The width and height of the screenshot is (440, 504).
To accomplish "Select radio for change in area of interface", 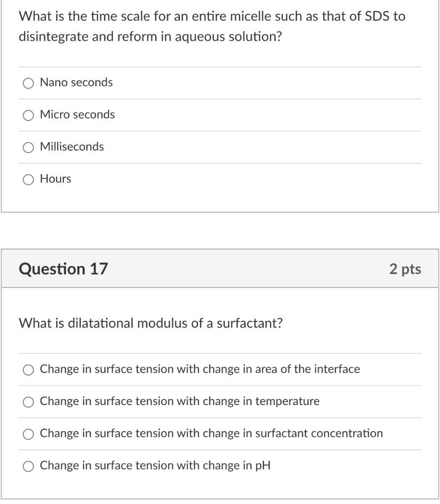I will 29,370.
